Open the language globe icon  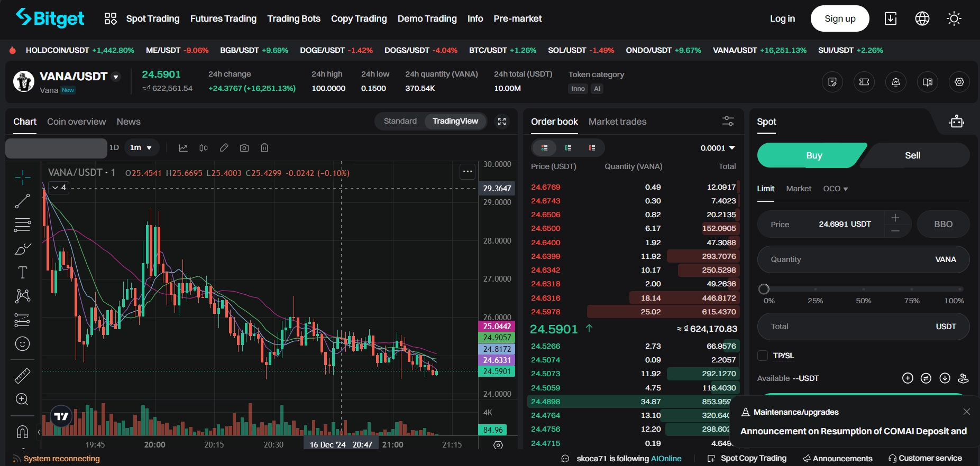(x=922, y=19)
